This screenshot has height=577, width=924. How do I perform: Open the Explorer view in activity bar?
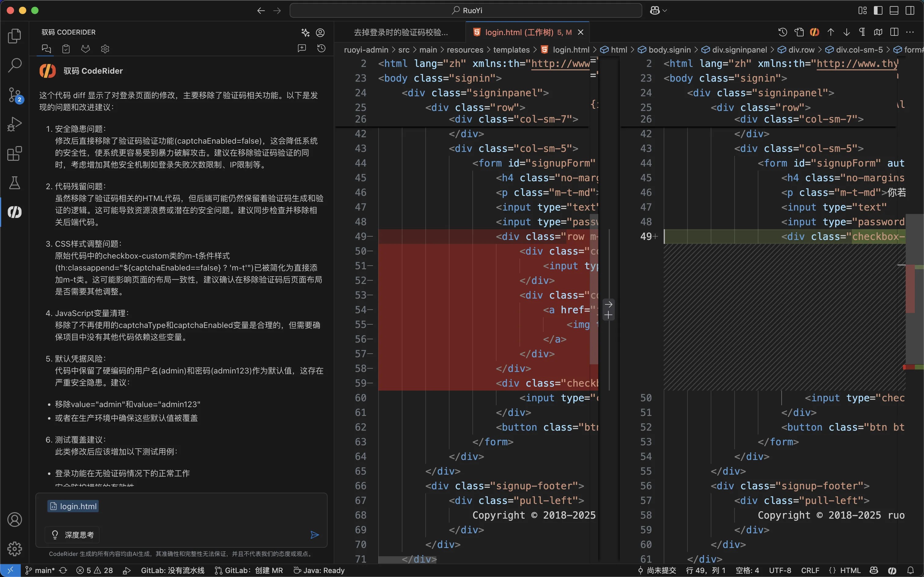[x=14, y=36]
